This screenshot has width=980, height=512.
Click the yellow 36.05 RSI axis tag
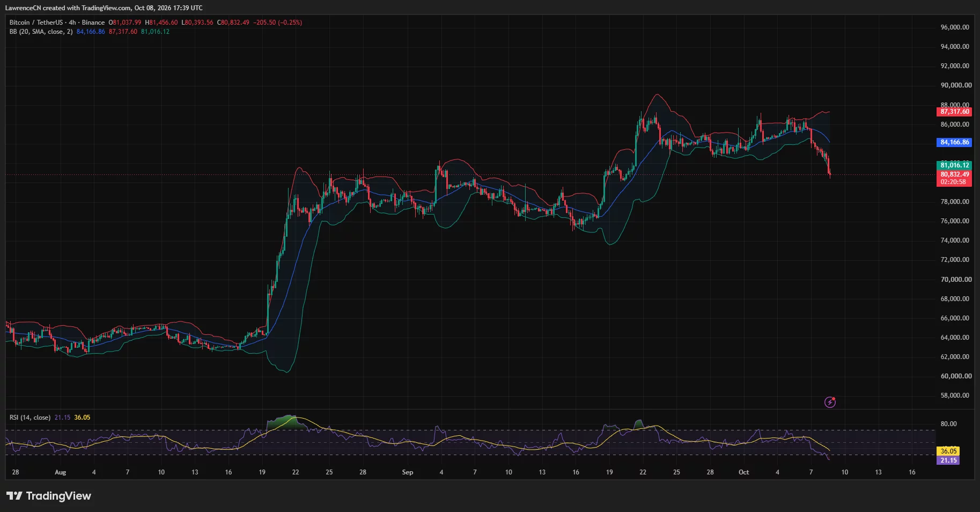[948, 451]
